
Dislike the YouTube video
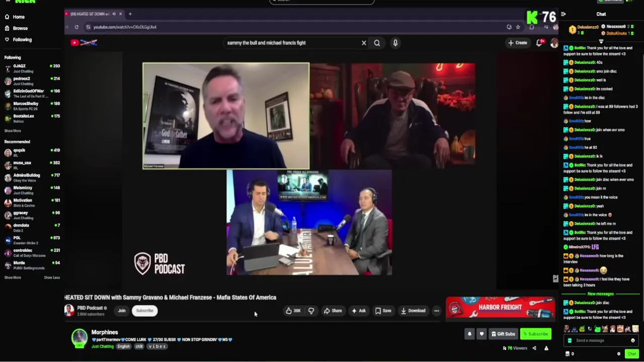(311, 311)
